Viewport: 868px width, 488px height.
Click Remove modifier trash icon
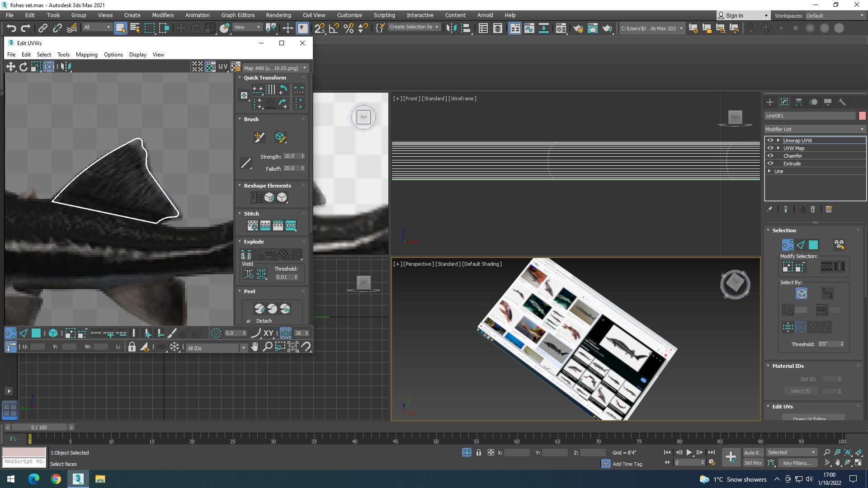(813, 209)
